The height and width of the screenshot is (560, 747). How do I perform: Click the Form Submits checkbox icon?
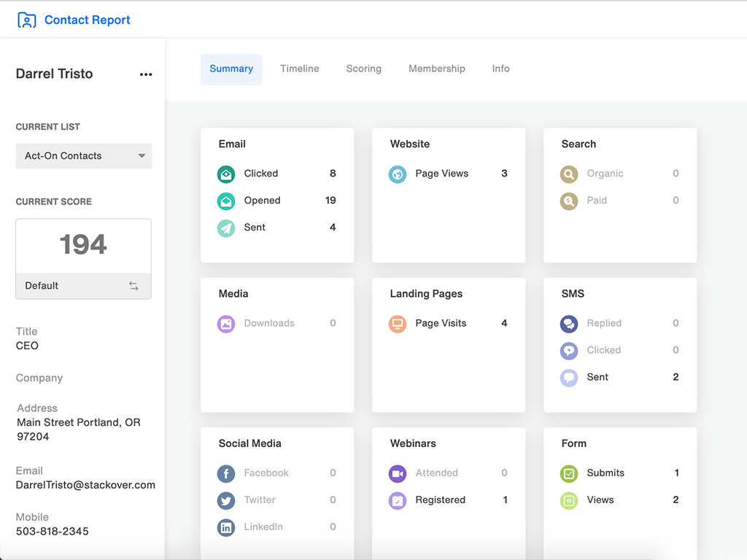569,473
